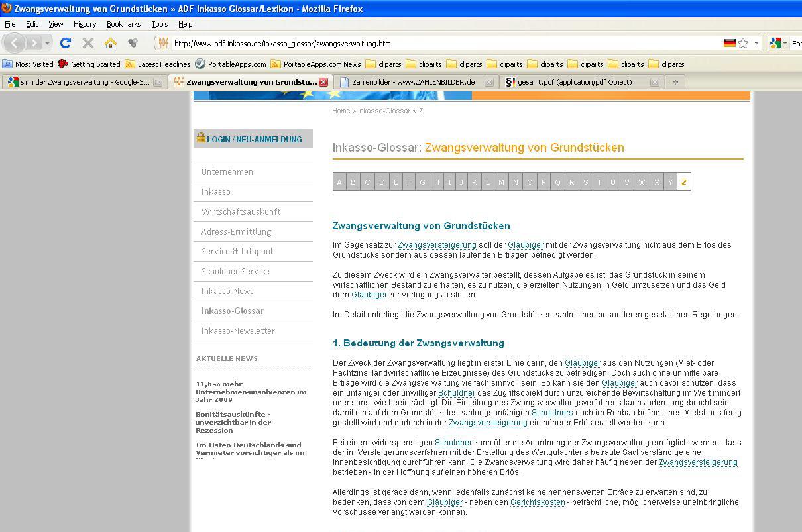Follow the Gerichtskosten link in the text
The image size is (802, 532).
538,502
